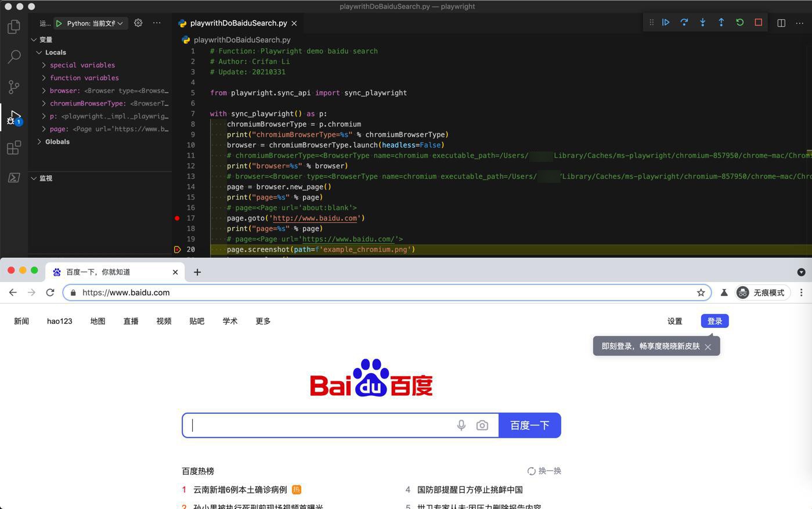The width and height of the screenshot is (812, 509).
Task: Click playwrithDoBaiduSearch.py breadcrumb
Action: coord(242,39)
